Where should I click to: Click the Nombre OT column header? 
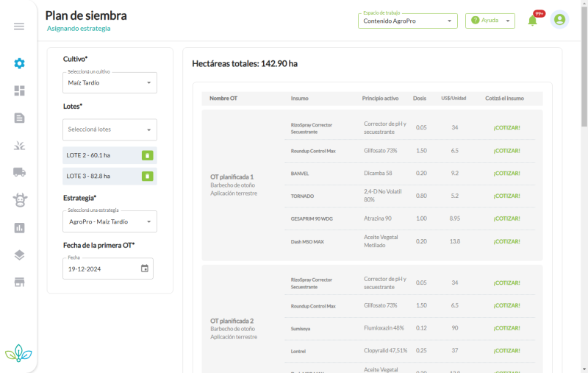pos(223,99)
